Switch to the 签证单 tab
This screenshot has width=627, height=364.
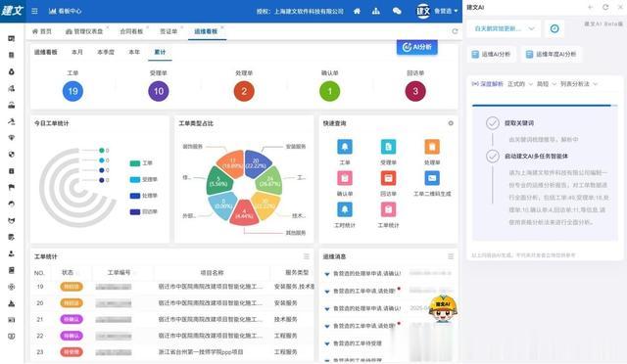169,31
